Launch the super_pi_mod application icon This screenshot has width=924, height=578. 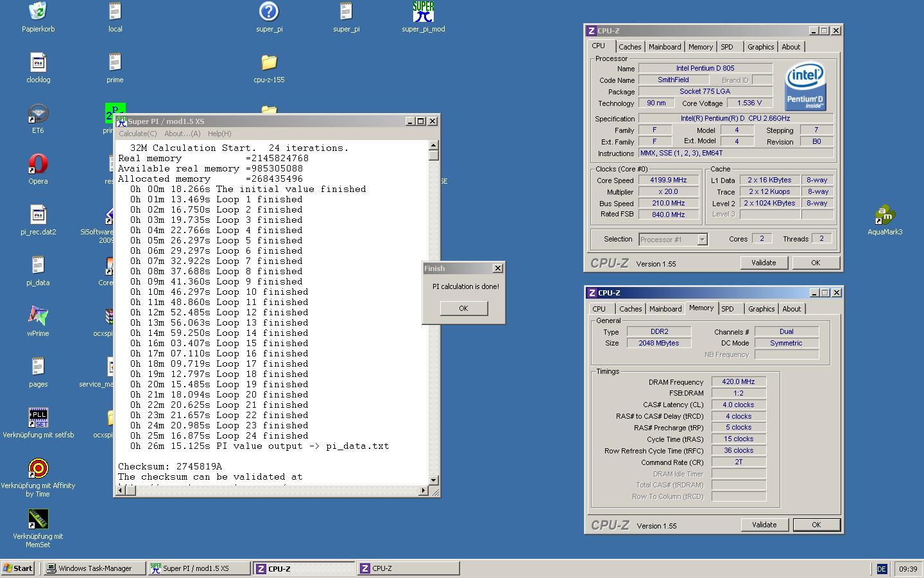[423, 12]
